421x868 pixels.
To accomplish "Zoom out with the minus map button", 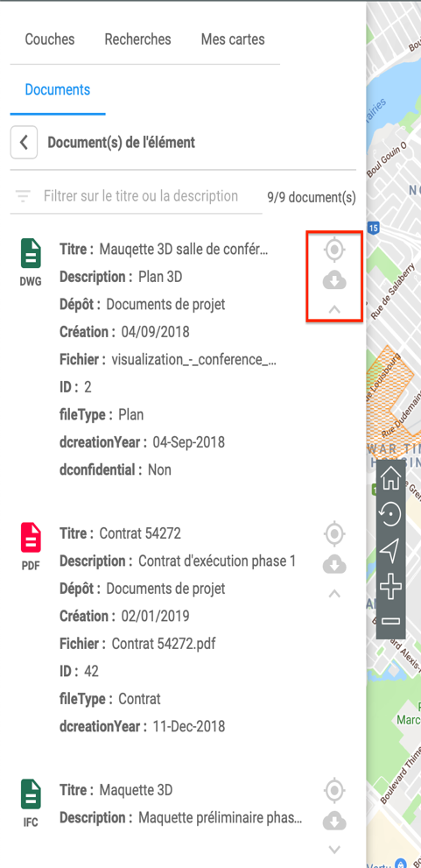I will tap(391, 621).
